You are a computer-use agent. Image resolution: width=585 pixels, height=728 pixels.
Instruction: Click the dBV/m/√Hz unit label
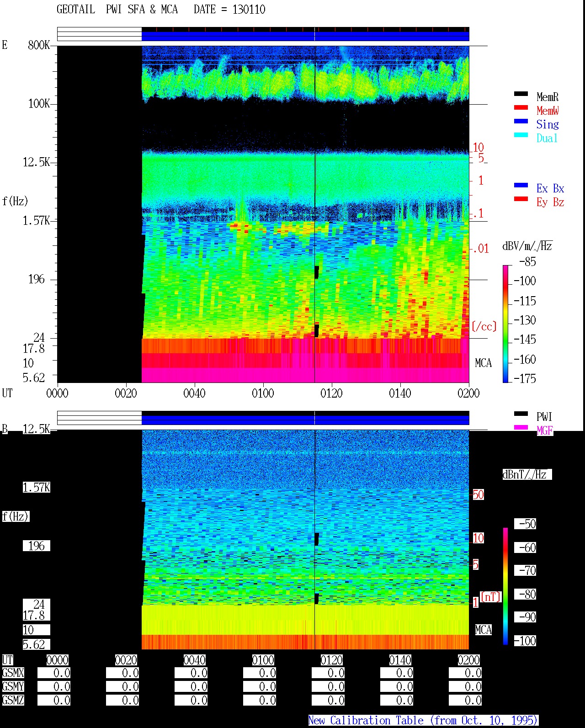527,246
